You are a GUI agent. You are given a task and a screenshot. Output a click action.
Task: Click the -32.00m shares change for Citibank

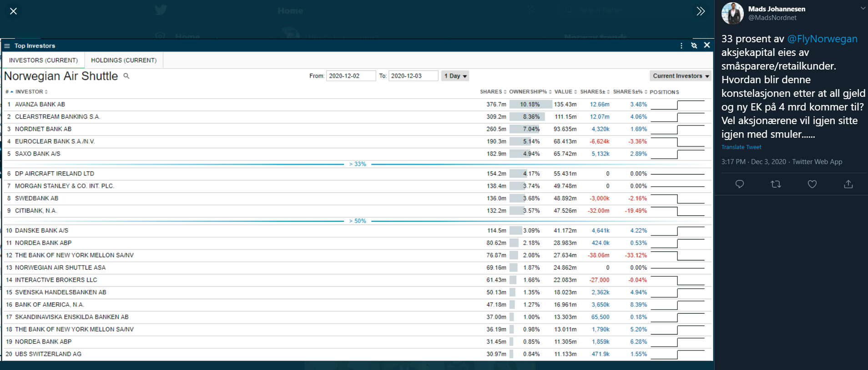(x=599, y=211)
